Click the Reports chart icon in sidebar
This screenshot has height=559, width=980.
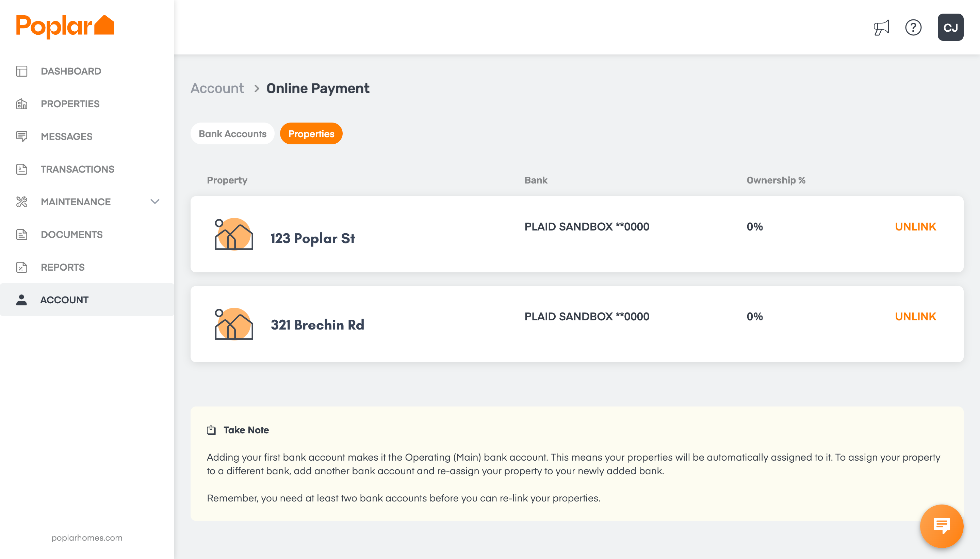point(22,267)
